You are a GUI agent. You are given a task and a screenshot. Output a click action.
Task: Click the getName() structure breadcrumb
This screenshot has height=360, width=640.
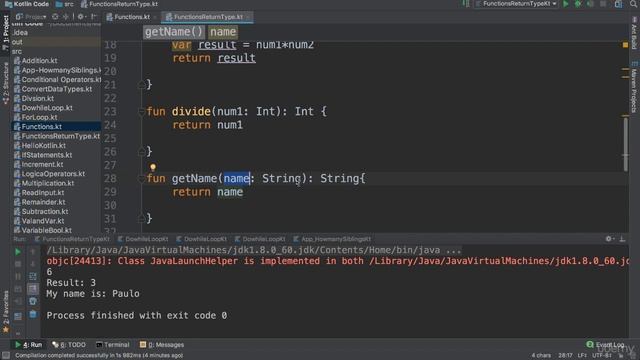(x=174, y=32)
